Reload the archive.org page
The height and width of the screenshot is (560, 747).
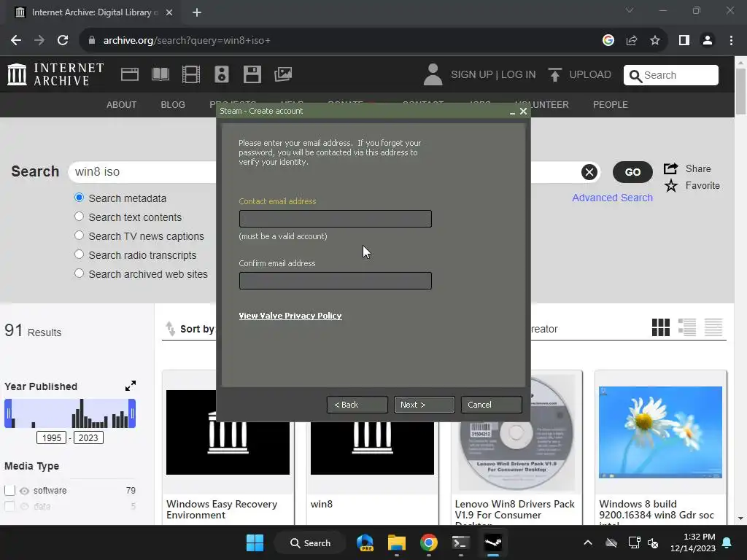(63, 41)
